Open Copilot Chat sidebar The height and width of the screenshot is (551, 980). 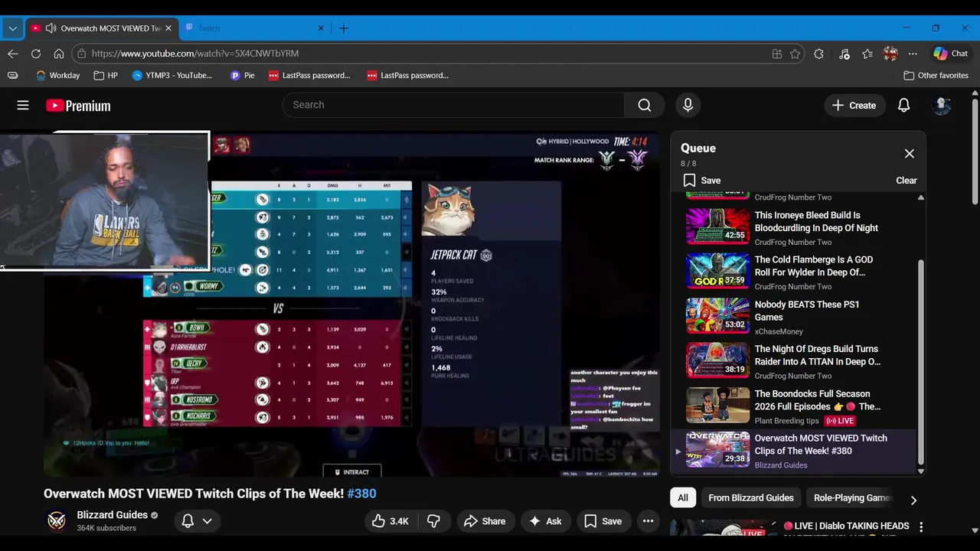click(x=950, y=54)
